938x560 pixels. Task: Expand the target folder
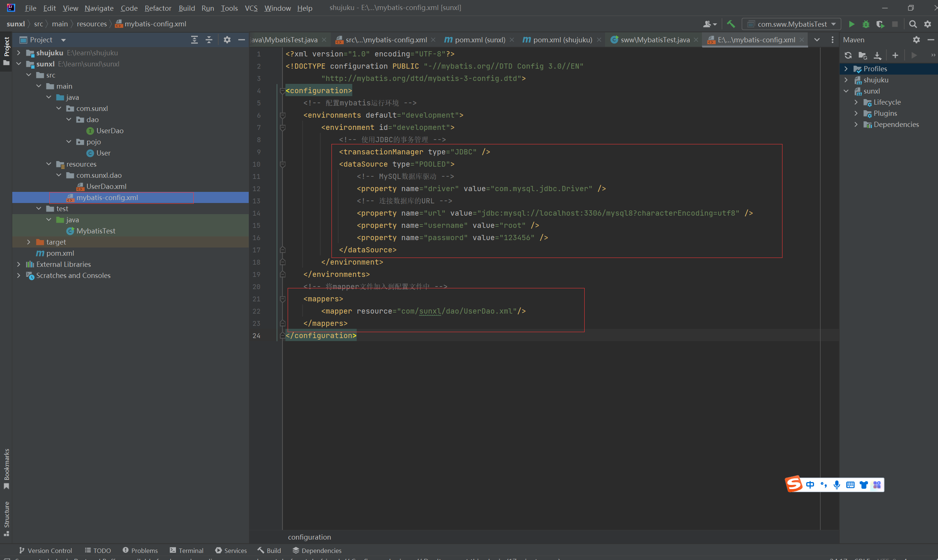pos(29,242)
